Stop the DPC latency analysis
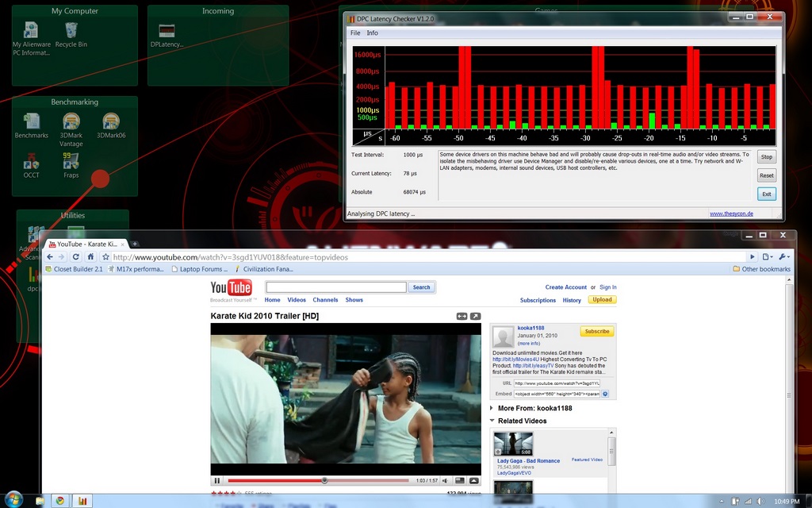 point(767,156)
